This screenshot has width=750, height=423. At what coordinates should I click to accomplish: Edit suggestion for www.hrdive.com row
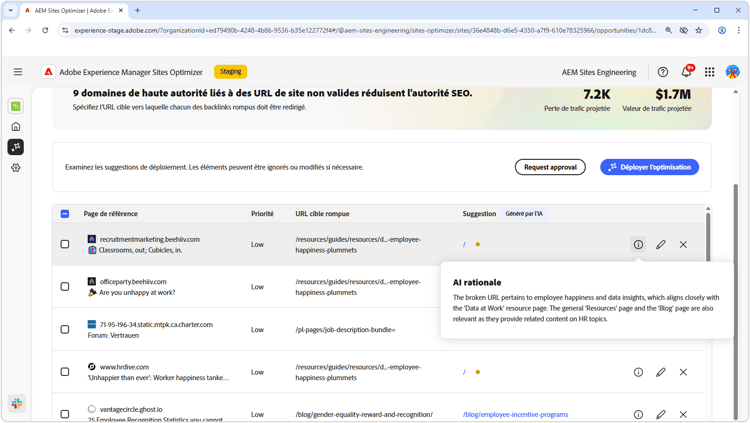(661, 372)
